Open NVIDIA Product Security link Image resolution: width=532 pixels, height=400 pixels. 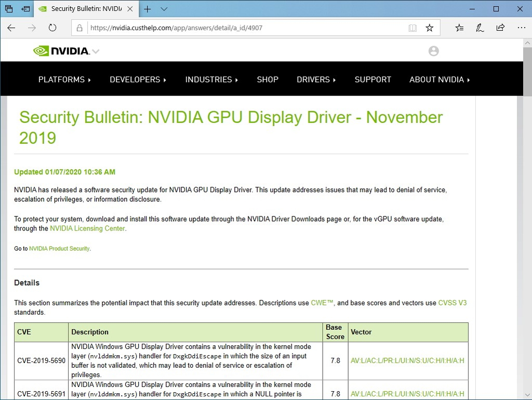pos(59,249)
